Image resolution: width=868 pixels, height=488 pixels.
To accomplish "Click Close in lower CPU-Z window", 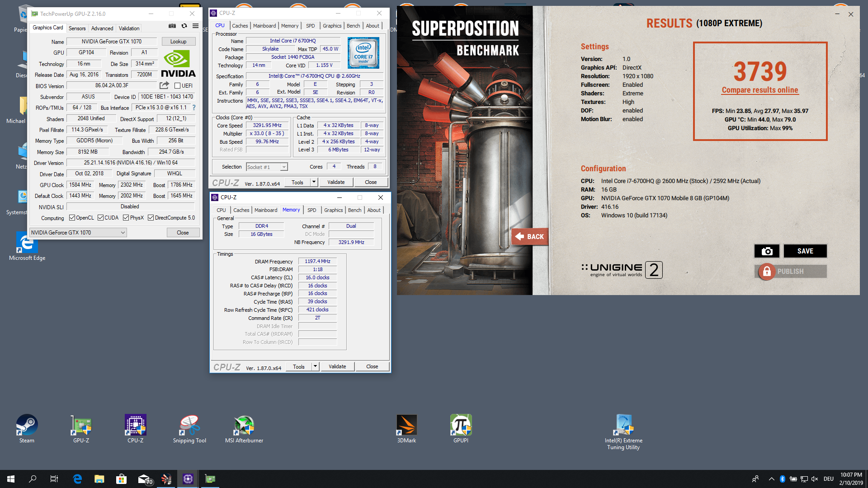I will coord(372,366).
